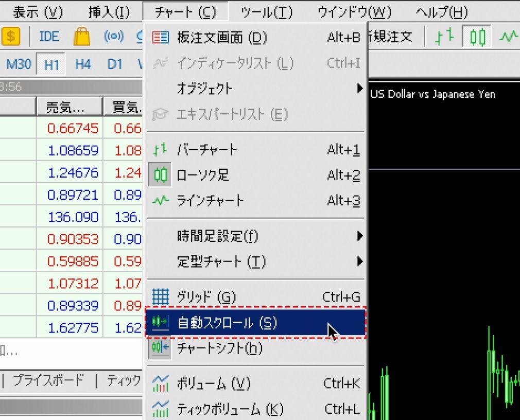Toggle 自動スクロール auto scroll option
This screenshot has width=520, height=420.
(227, 323)
